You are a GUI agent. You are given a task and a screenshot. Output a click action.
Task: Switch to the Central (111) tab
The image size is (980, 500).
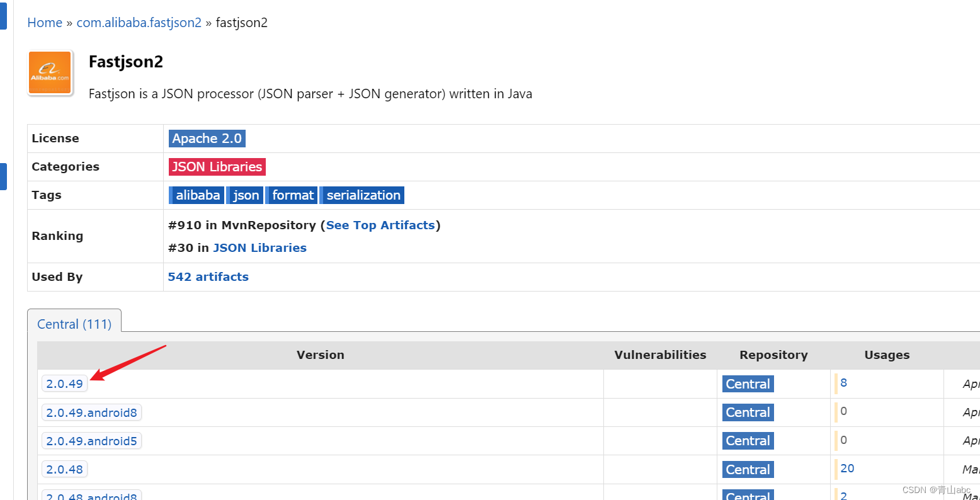pyautogui.click(x=74, y=324)
